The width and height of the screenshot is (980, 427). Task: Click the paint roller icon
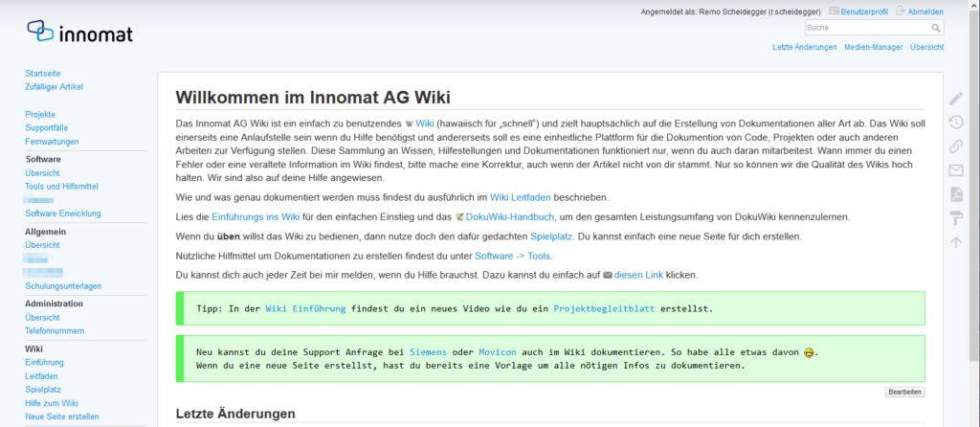[956, 218]
